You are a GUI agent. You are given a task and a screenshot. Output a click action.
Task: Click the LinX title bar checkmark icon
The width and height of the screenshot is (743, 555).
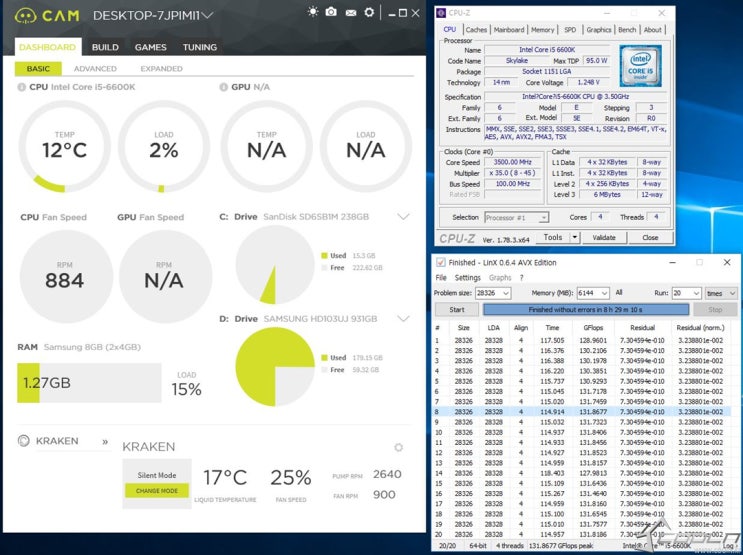pyautogui.click(x=441, y=263)
